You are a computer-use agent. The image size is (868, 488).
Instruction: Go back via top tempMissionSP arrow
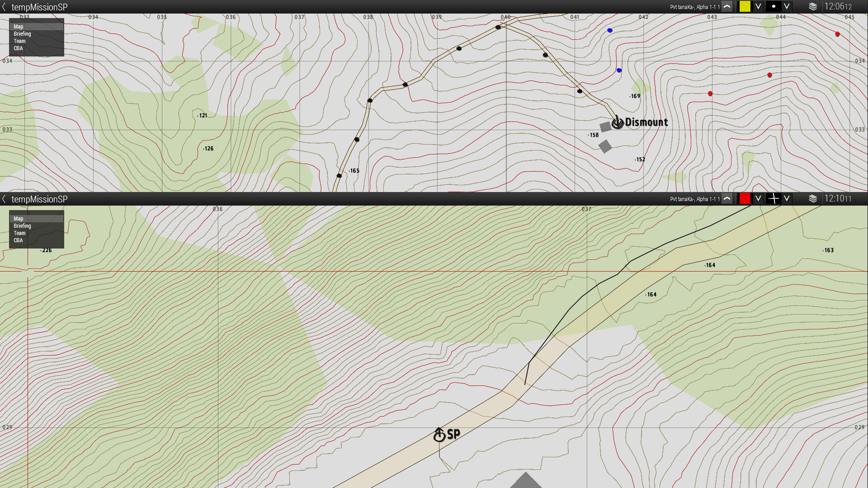pos(4,7)
